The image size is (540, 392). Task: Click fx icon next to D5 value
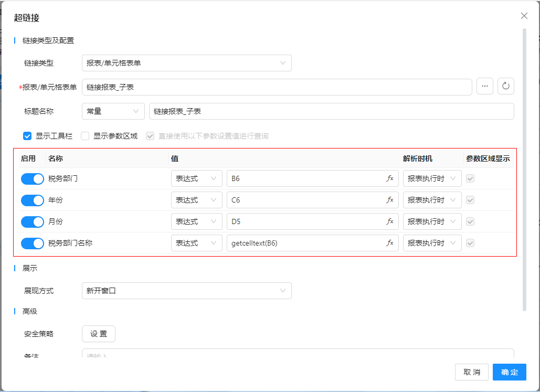point(390,221)
